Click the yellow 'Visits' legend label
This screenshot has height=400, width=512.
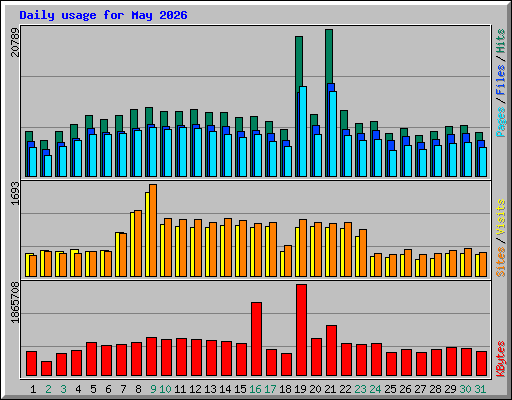click(x=501, y=218)
